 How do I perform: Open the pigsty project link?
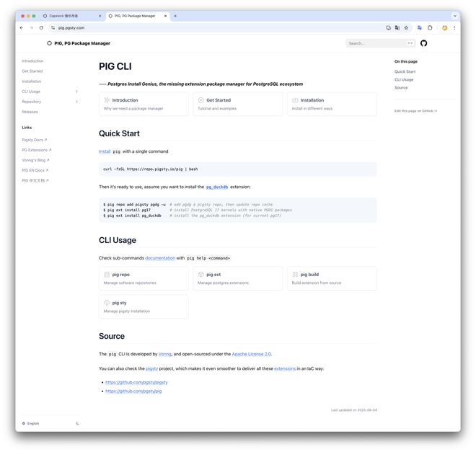(x=151, y=368)
